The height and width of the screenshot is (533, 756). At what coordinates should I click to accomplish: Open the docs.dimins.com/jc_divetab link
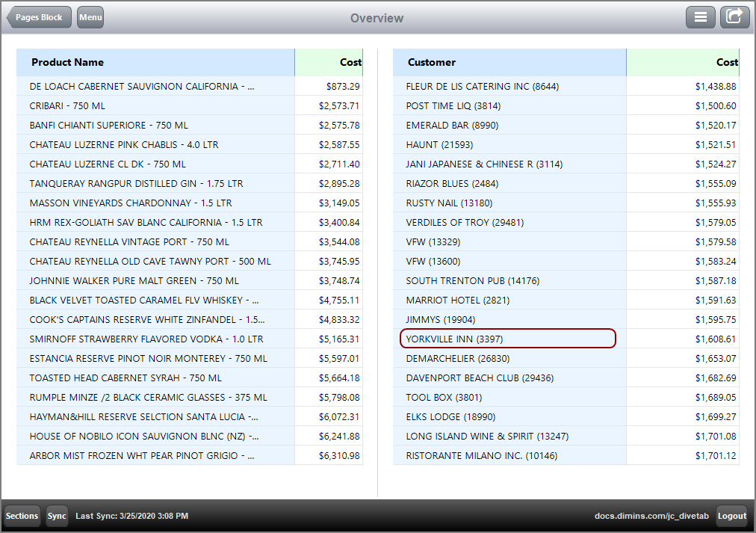[x=652, y=516]
